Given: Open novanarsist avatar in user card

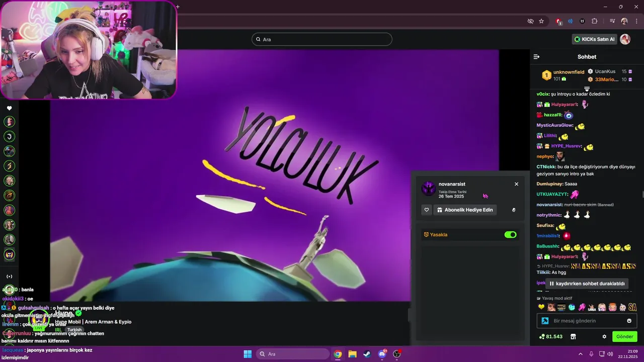Looking at the screenshot, I should click(x=428, y=189).
